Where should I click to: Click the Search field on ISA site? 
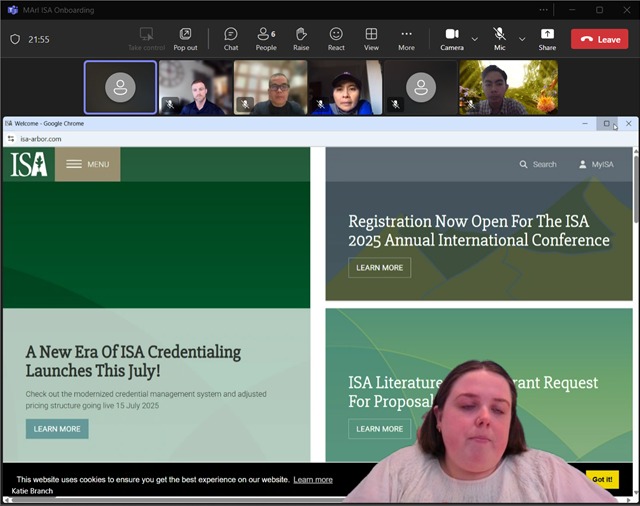point(538,164)
